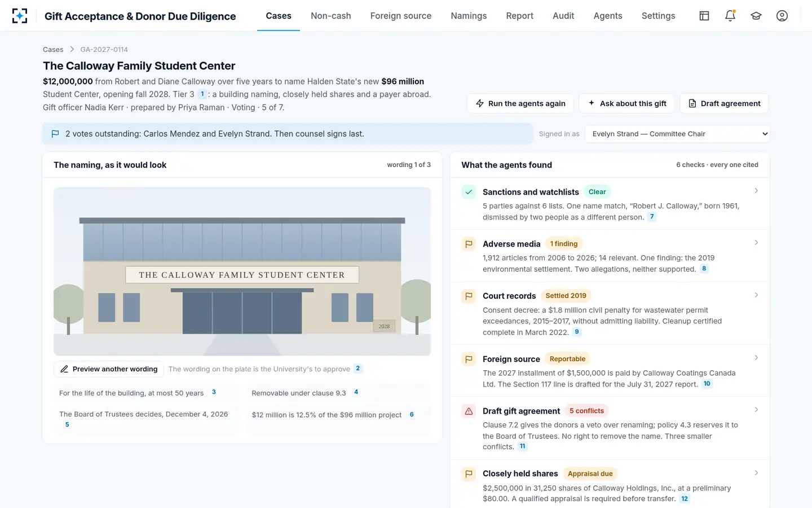Viewport: 812px width, 508px height.
Task: Click the Court records flag icon
Action: pos(469,296)
